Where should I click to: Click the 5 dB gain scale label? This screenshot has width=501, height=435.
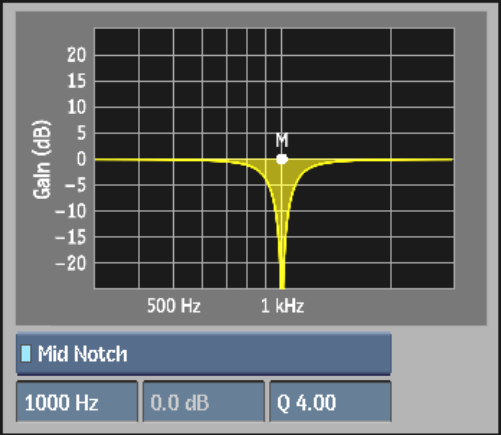(x=81, y=133)
